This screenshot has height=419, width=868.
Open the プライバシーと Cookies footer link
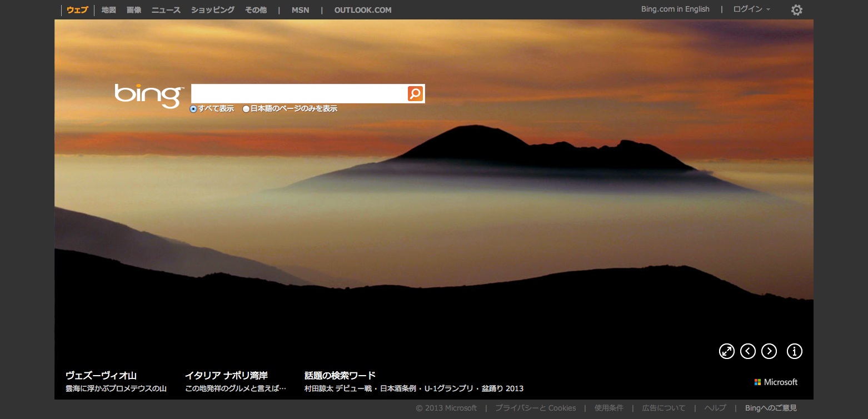pyautogui.click(x=535, y=408)
